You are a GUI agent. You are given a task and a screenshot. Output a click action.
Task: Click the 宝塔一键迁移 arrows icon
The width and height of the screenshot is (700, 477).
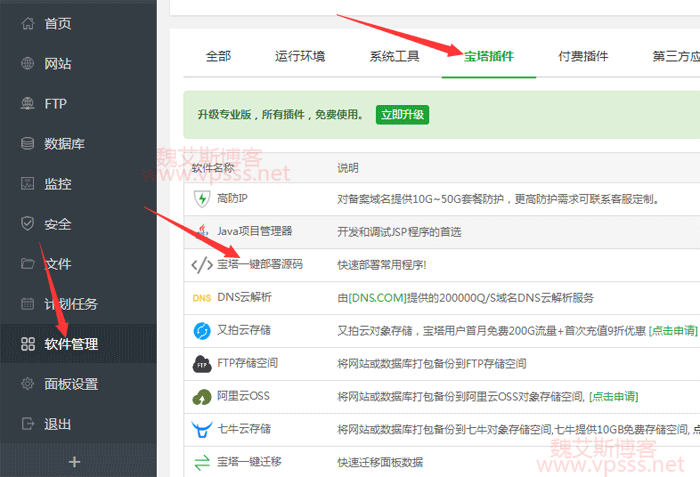coord(202,462)
